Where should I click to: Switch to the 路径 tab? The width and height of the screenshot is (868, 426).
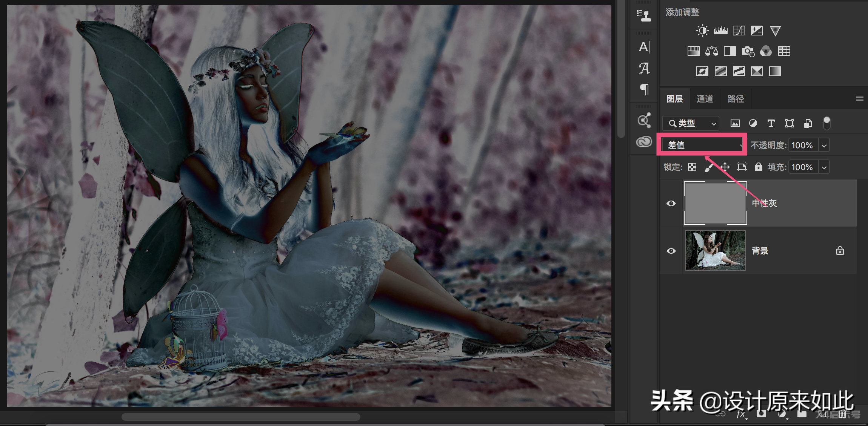click(736, 99)
